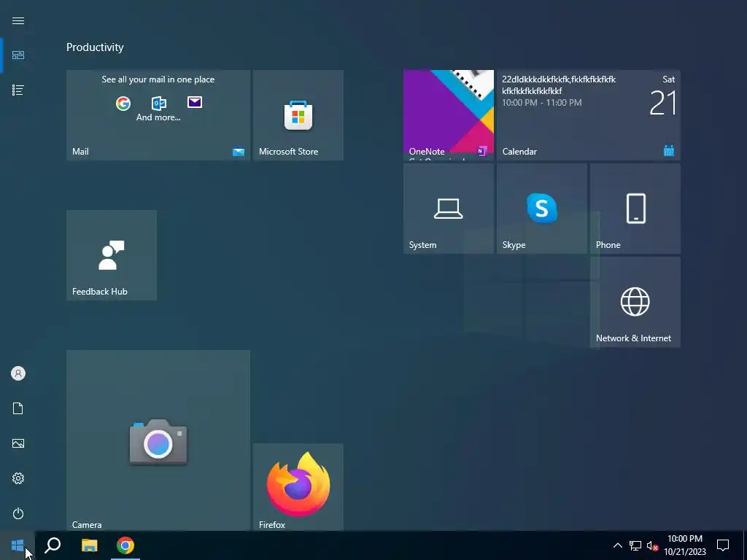Screen dimensions: 747x560
Task: Open the Network & Internet tile
Action: 635,302
